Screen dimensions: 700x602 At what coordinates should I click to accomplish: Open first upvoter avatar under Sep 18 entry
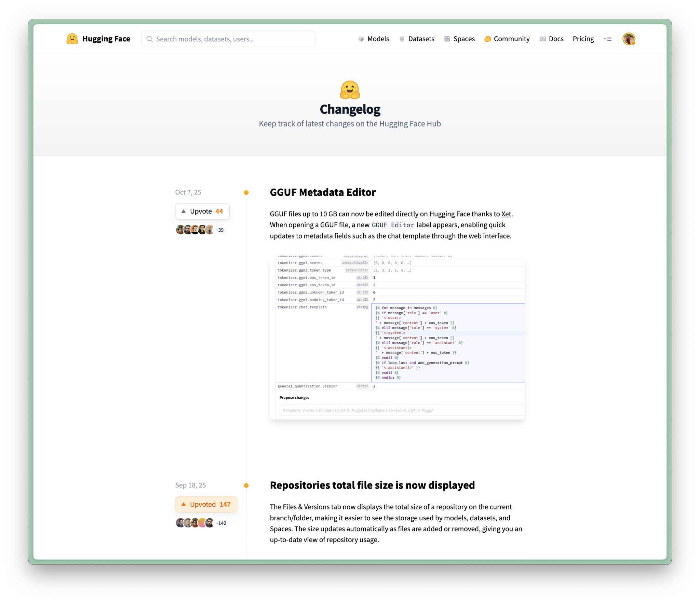point(180,523)
